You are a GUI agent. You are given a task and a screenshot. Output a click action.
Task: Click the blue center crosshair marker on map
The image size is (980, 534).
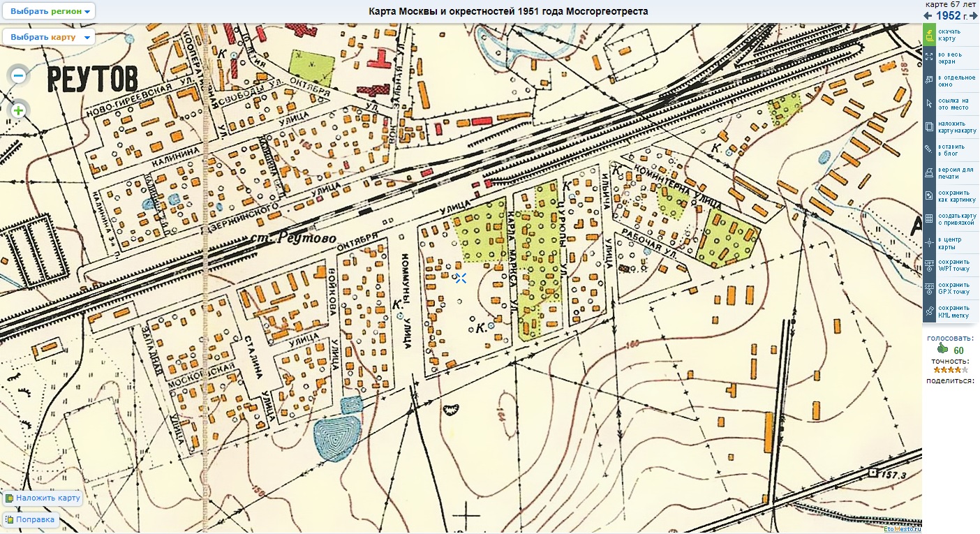(461, 278)
